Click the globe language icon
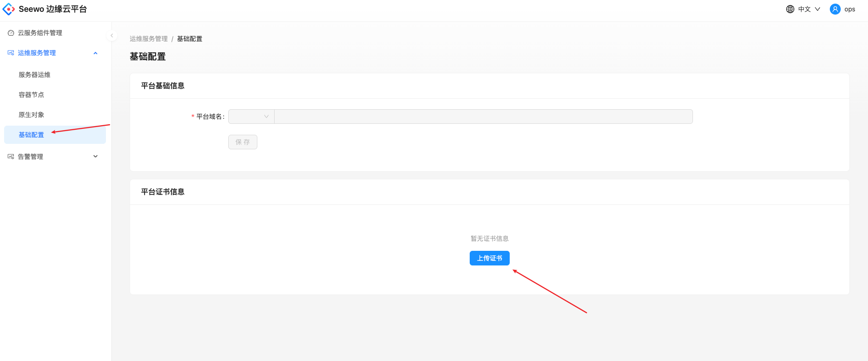 coord(790,9)
